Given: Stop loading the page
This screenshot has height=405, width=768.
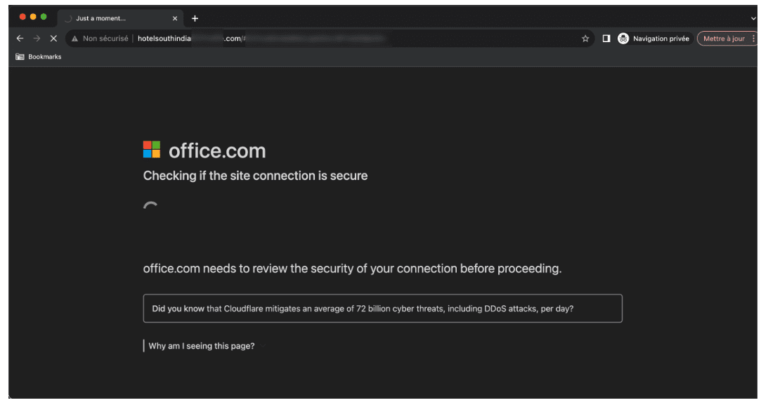Looking at the screenshot, I should [53, 38].
